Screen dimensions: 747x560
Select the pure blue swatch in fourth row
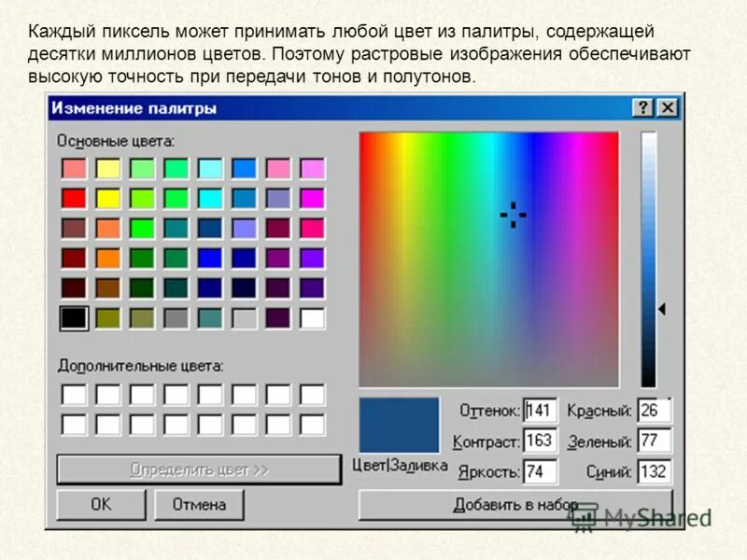210,259
